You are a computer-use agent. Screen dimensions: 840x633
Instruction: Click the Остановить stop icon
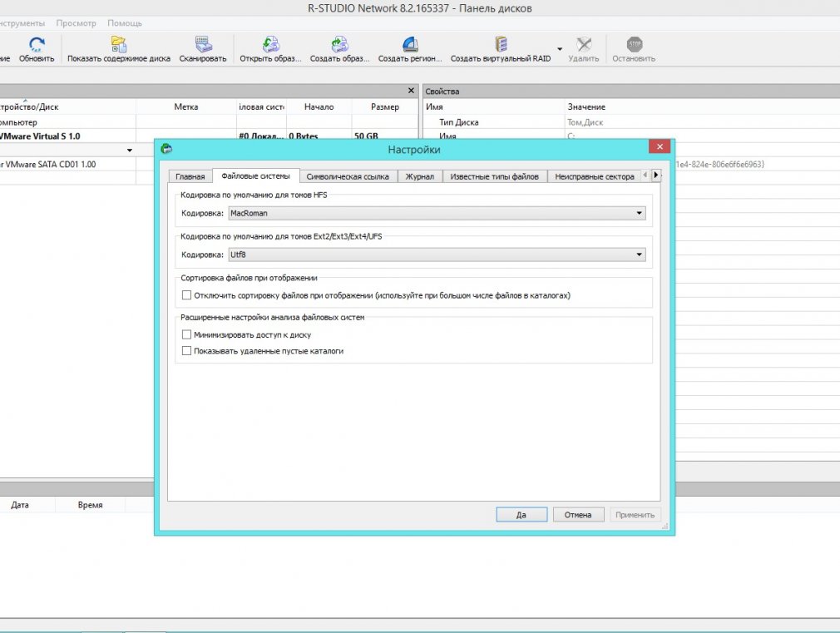(x=634, y=44)
